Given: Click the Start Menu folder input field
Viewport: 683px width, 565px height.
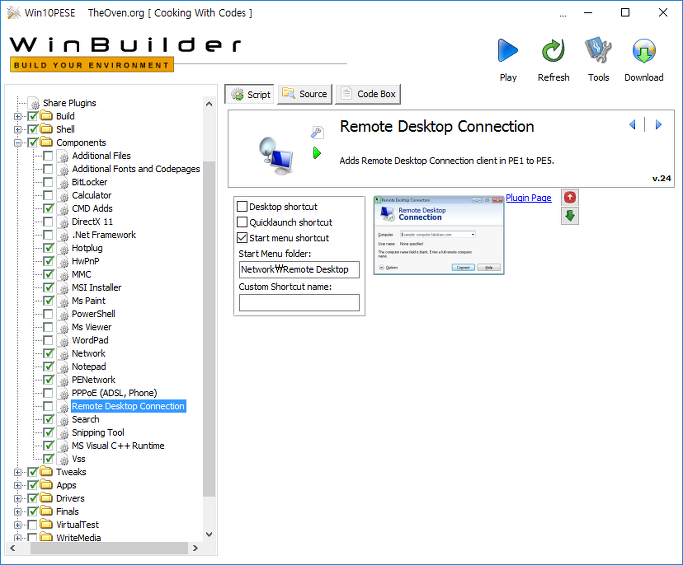Looking at the screenshot, I should [x=299, y=270].
